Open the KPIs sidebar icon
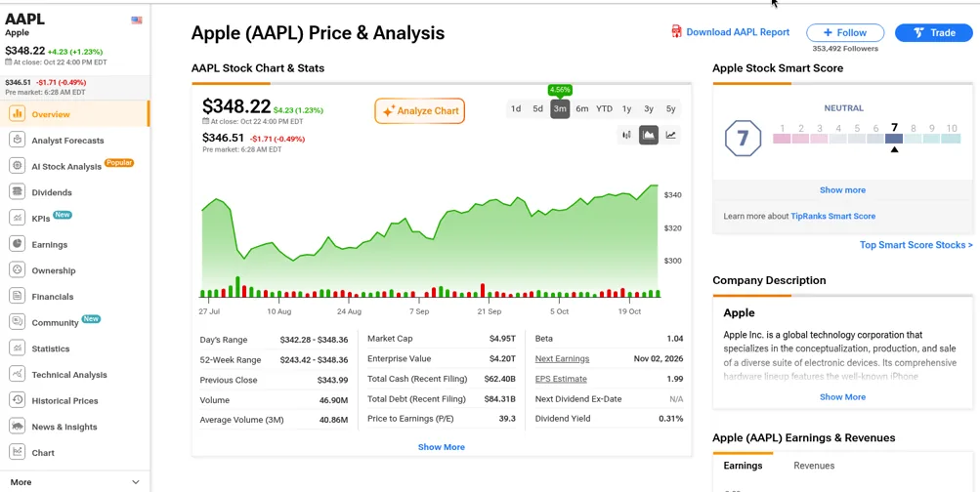980x492 pixels. 17,218
